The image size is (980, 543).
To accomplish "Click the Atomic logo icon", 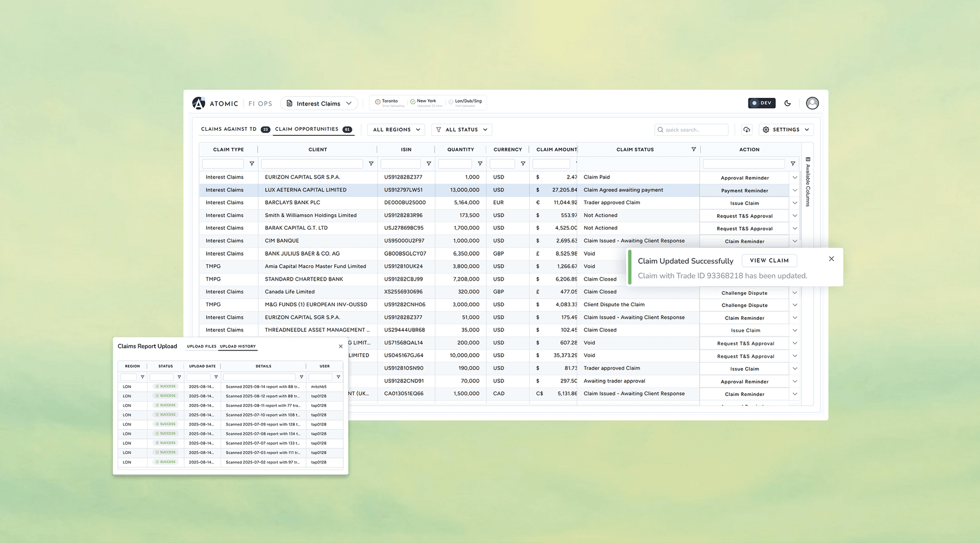I will 199,103.
